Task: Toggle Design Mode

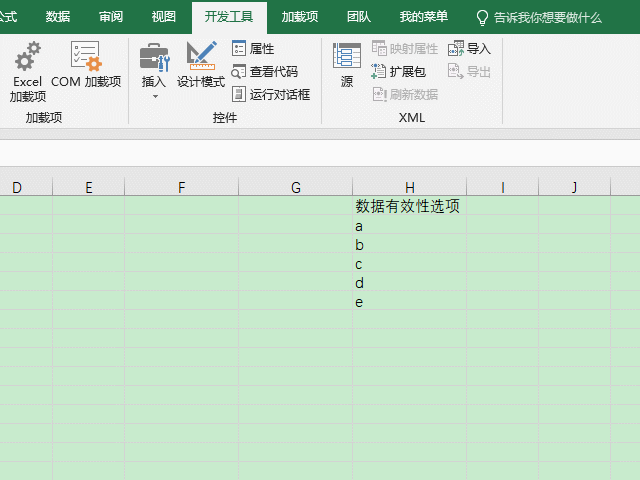Action: [201, 65]
